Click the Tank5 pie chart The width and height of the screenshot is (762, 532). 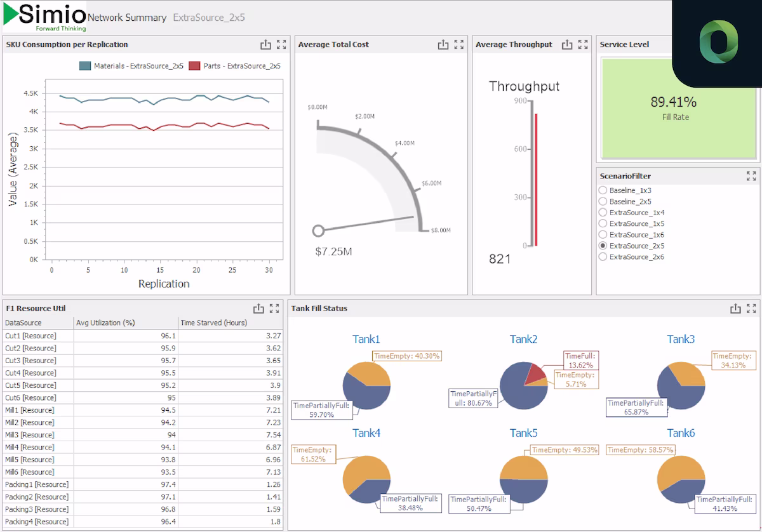523,480
